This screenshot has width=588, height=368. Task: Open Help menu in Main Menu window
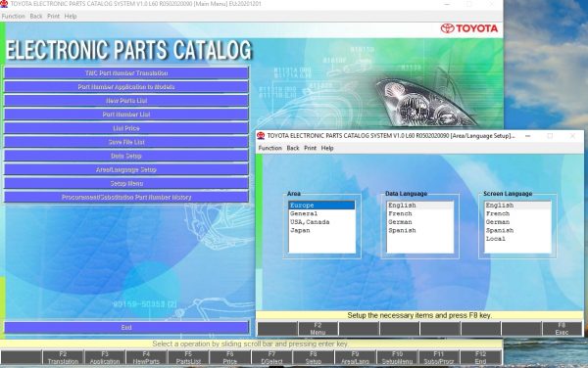pos(71,16)
